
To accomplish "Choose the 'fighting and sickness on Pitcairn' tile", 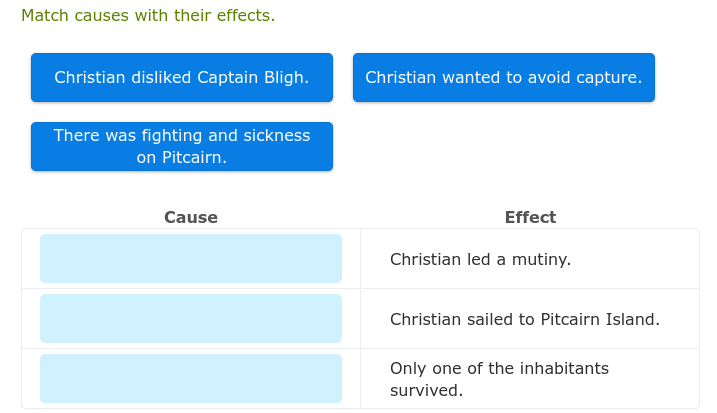I will [x=181, y=146].
